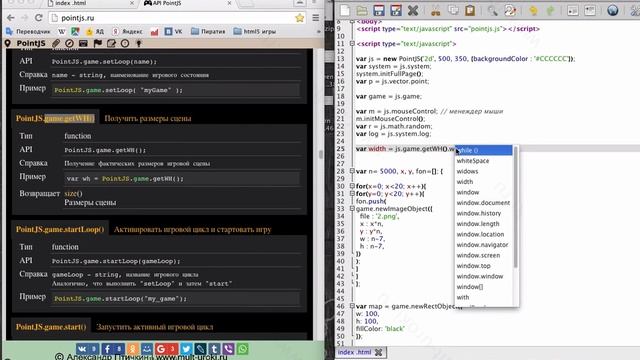Collapse the newImageObject fold at line 33
Viewport: 640px width, 360px height.
click(x=352, y=209)
